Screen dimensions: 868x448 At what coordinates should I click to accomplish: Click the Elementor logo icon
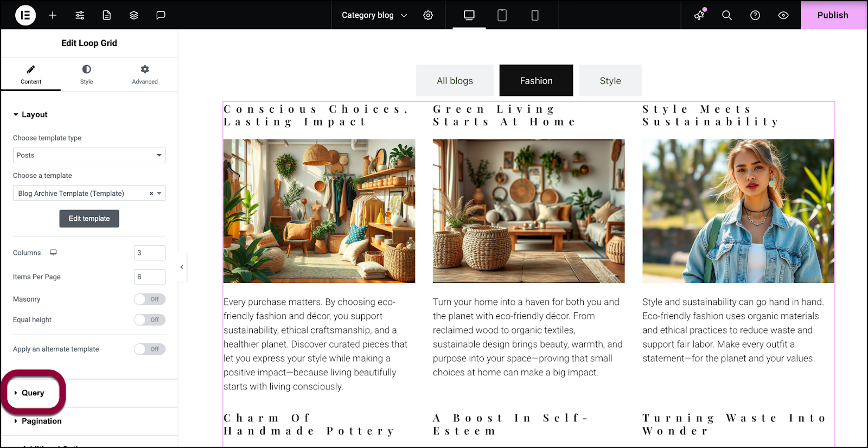click(x=25, y=15)
